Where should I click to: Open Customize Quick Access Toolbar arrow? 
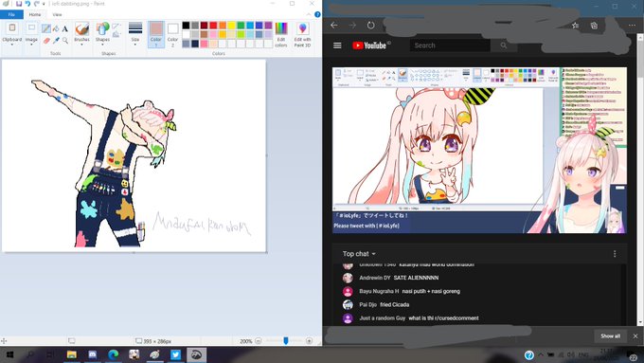pyautogui.click(x=44, y=4)
